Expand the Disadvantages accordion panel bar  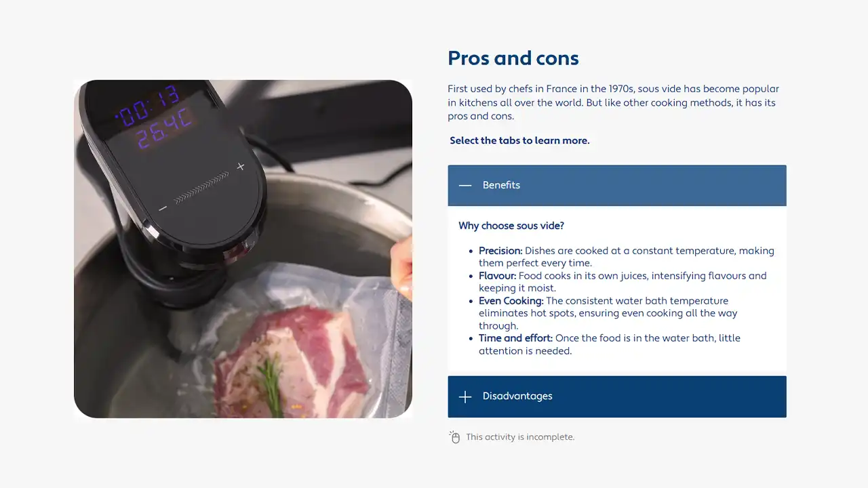[617, 396]
